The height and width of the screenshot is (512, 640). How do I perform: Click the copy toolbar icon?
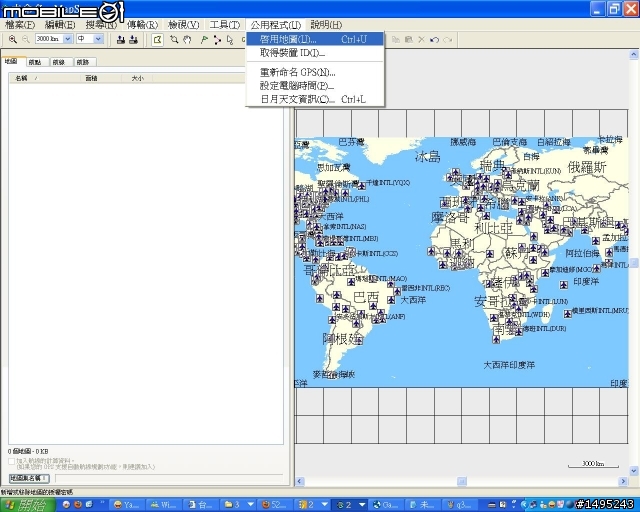(395, 40)
